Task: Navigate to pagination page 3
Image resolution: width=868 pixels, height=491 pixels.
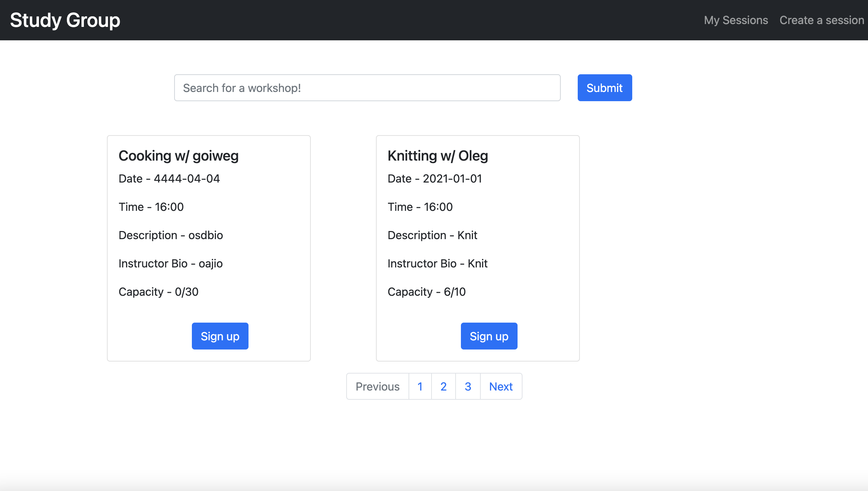Action: pos(468,386)
